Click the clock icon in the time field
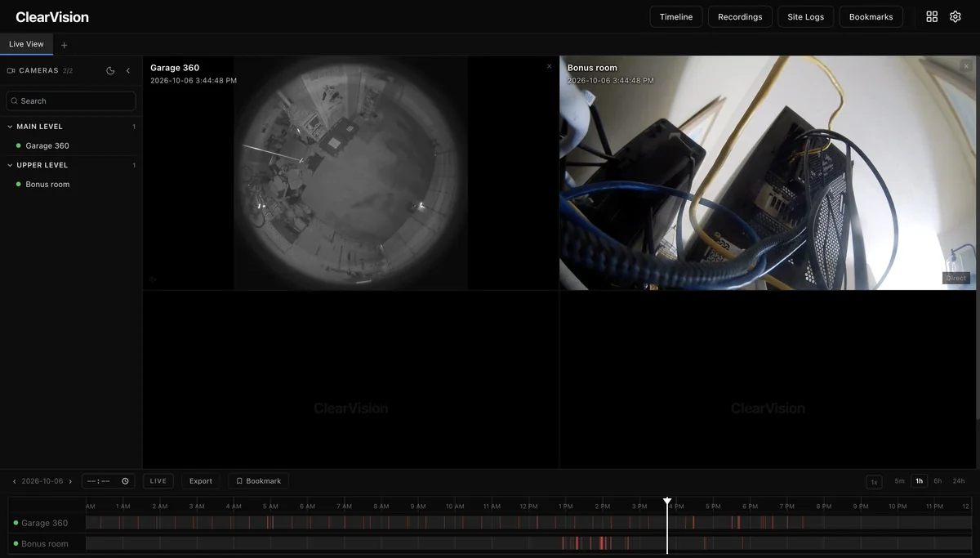This screenshot has height=558, width=980. point(125,481)
